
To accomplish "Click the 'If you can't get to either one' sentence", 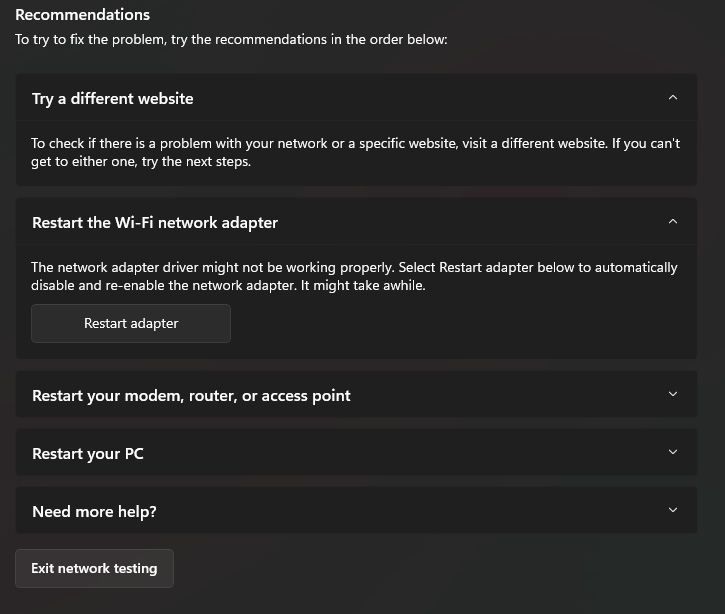I will click(140, 161).
